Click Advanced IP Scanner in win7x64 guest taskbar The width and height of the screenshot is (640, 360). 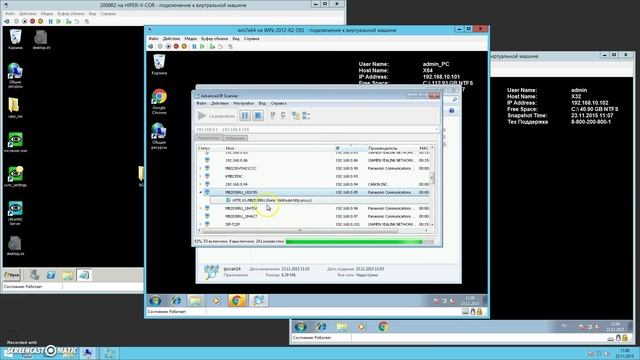258,301
